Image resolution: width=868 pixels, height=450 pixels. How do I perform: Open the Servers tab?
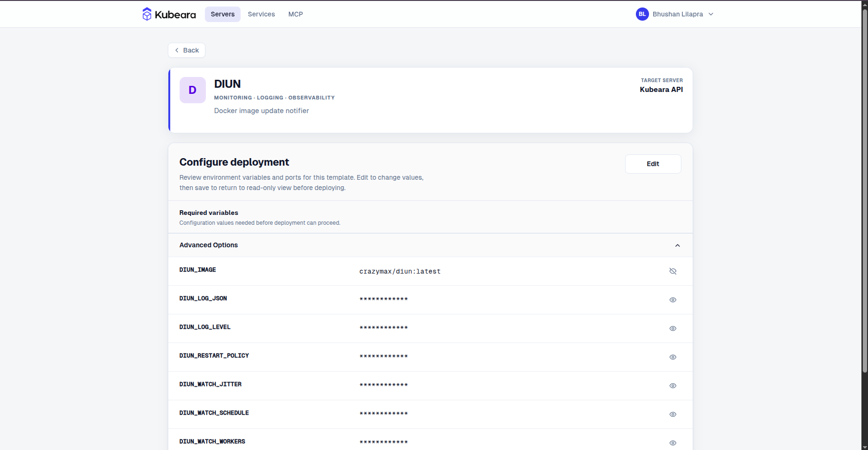223,14
